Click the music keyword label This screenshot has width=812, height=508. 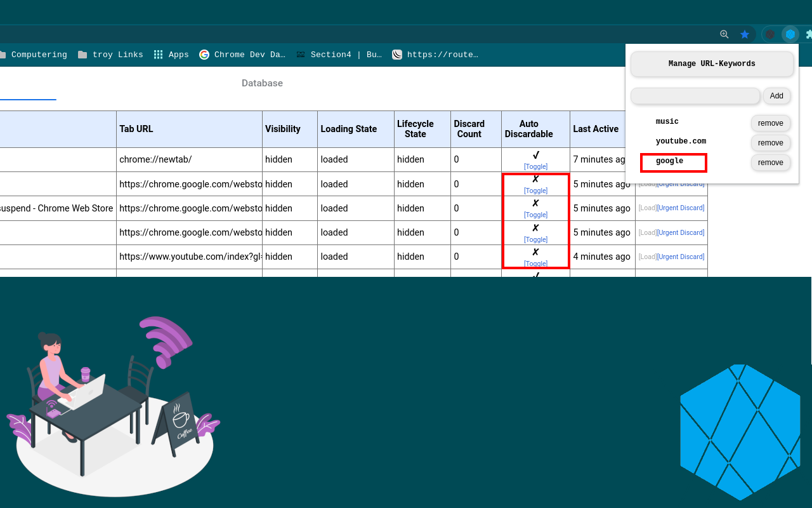(667, 121)
